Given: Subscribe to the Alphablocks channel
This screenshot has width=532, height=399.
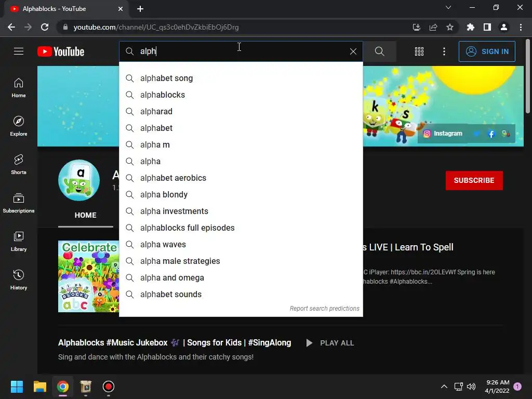Looking at the screenshot, I should coord(474,180).
